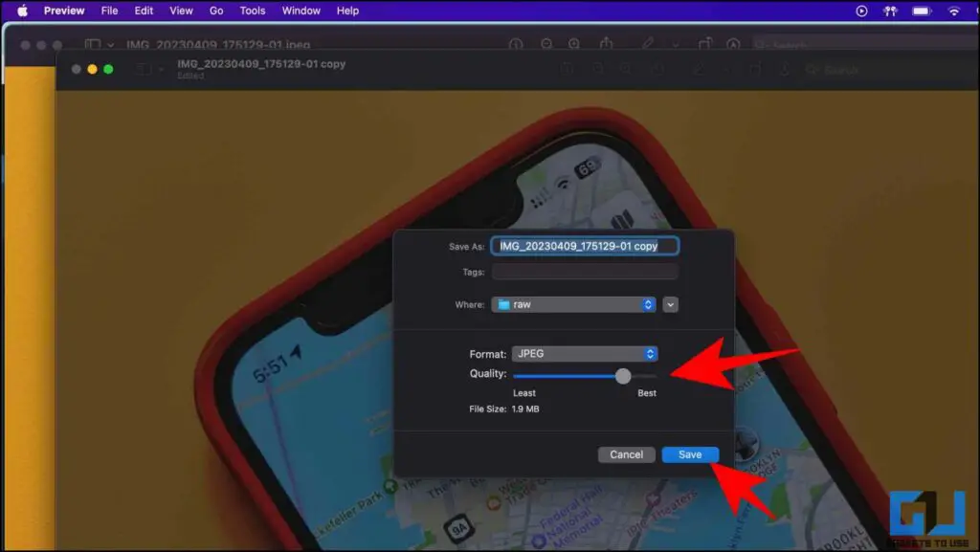
Task: Click the Tags input field
Action: click(585, 272)
